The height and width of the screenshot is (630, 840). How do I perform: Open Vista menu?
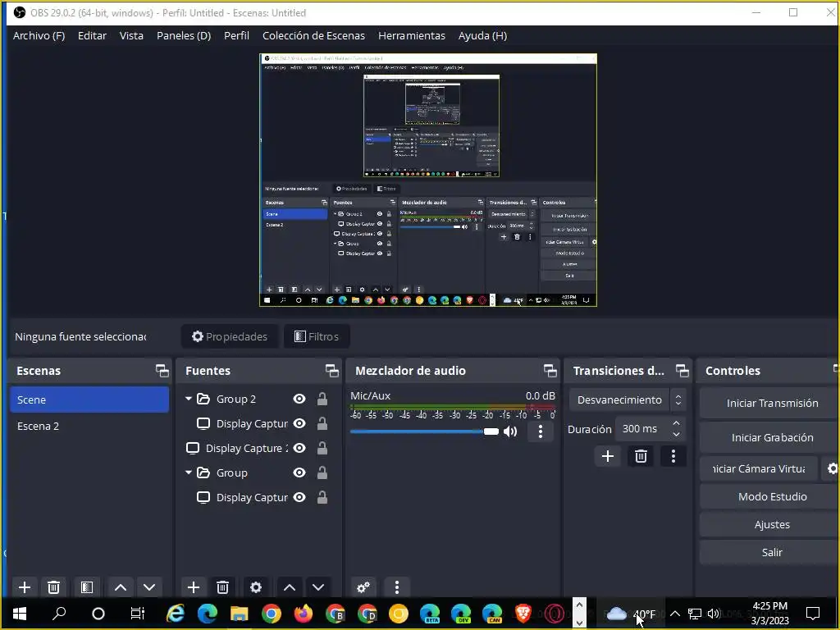[131, 35]
